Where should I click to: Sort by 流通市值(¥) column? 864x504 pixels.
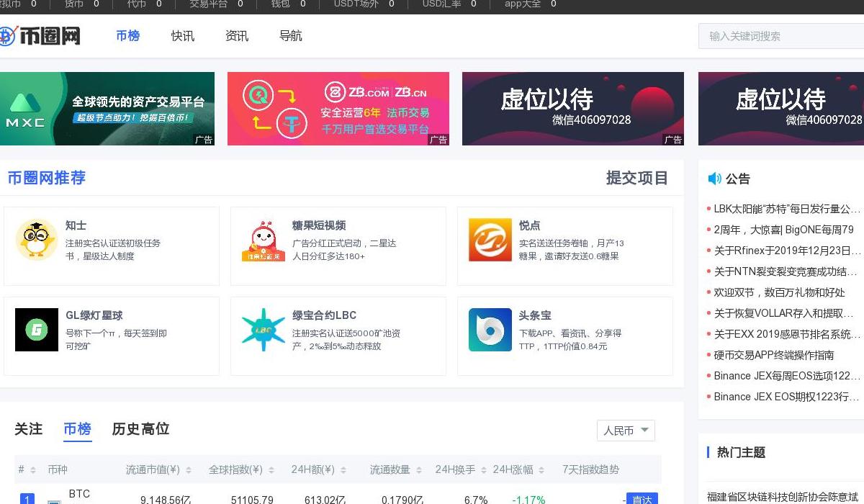189,470
